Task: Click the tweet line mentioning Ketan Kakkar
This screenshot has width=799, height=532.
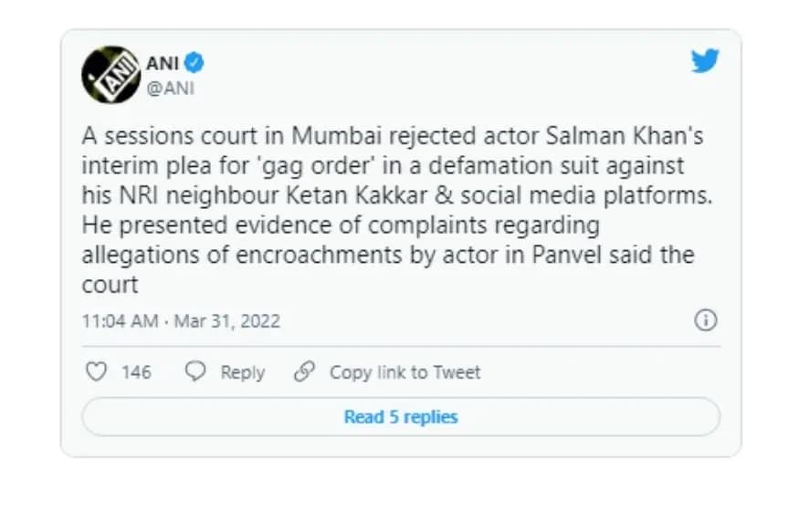Action: (x=397, y=195)
